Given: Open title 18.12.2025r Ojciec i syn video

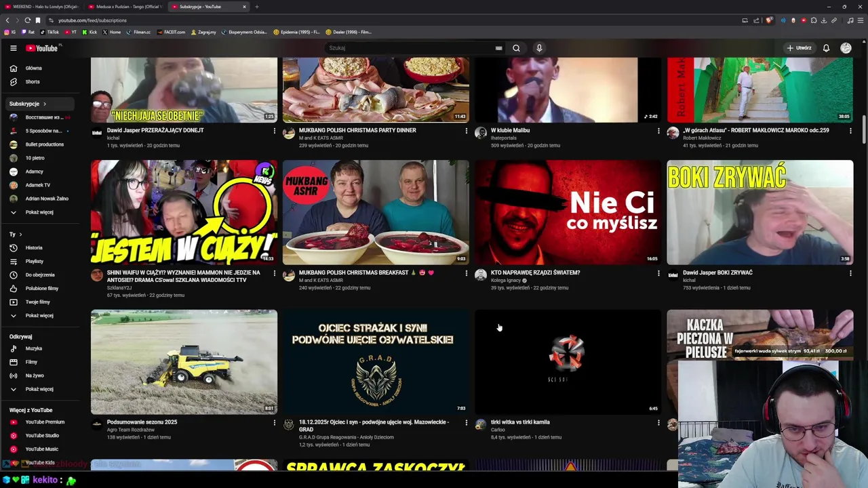Looking at the screenshot, I should tap(374, 425).
